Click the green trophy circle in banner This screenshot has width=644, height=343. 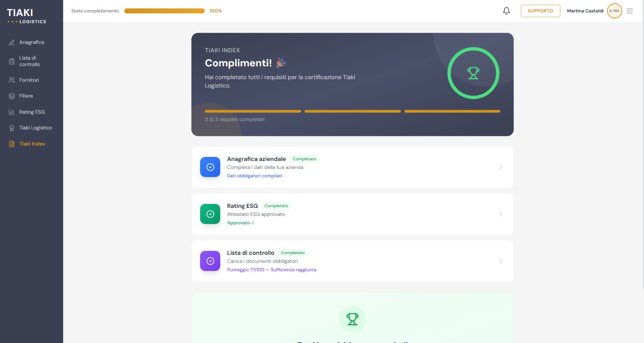(x=473, y=73)
